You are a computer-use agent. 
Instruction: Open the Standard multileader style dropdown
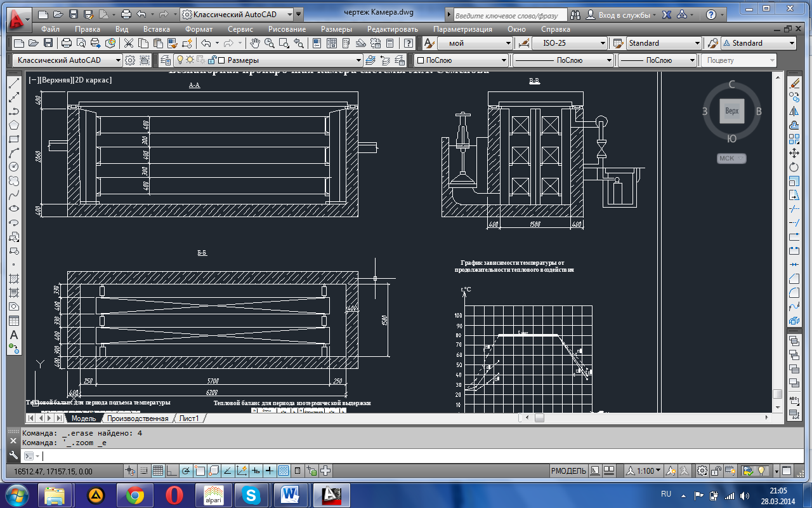tap(759, 43)
